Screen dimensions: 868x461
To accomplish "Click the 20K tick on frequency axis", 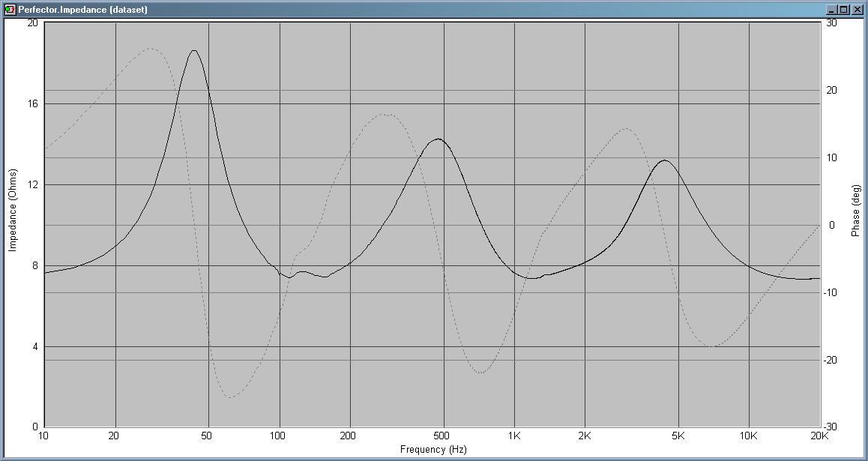I will coord(819,436).
